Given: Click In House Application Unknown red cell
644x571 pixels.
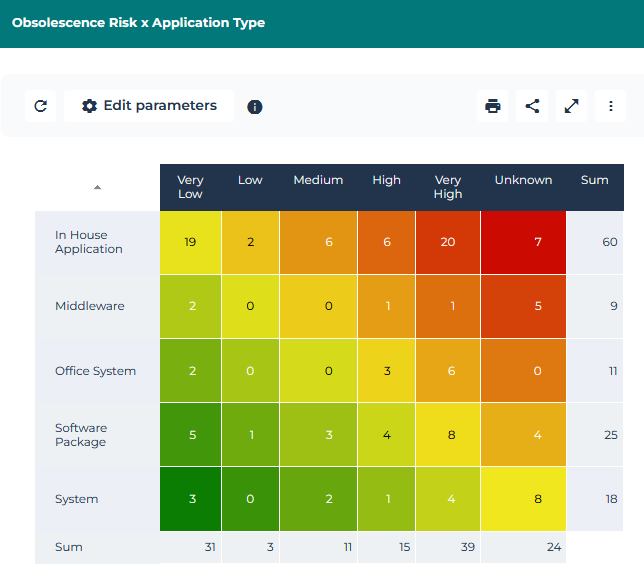Looking at the screenshot, I should pos(523,242).
